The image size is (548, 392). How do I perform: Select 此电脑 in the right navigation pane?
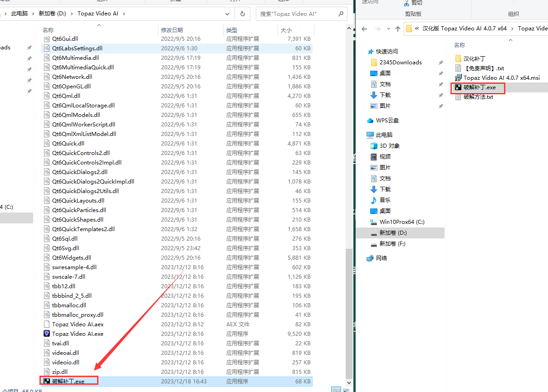click(384, 135)
